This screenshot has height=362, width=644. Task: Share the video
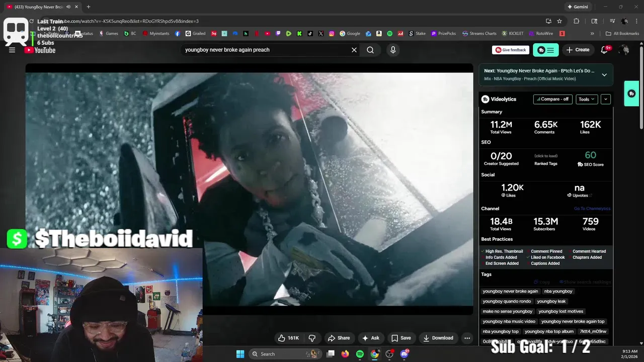[339, 338]
